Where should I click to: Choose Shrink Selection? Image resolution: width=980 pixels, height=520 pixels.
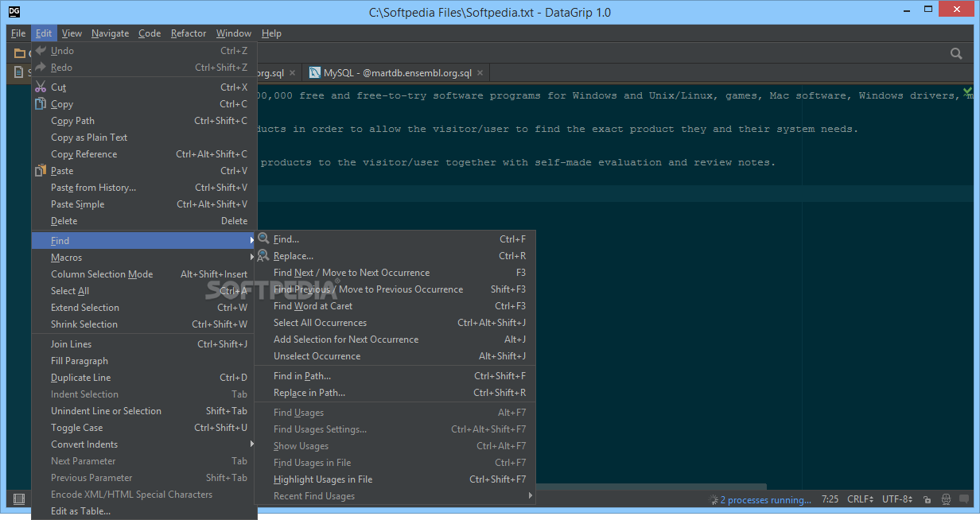tap(144, 324)
